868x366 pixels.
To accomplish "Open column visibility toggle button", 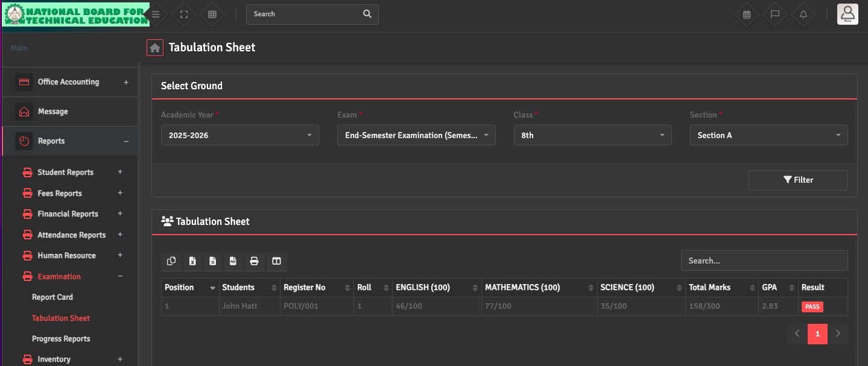I will coord(276,261).
